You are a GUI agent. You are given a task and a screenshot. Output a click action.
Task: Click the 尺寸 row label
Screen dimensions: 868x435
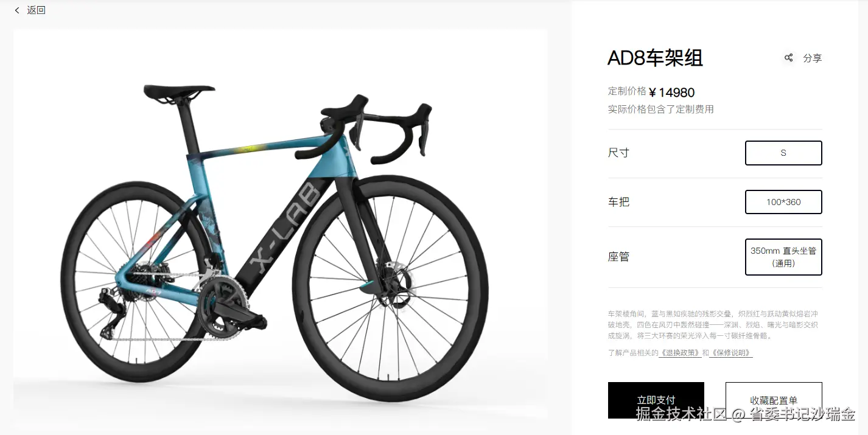tap(618, 153)
